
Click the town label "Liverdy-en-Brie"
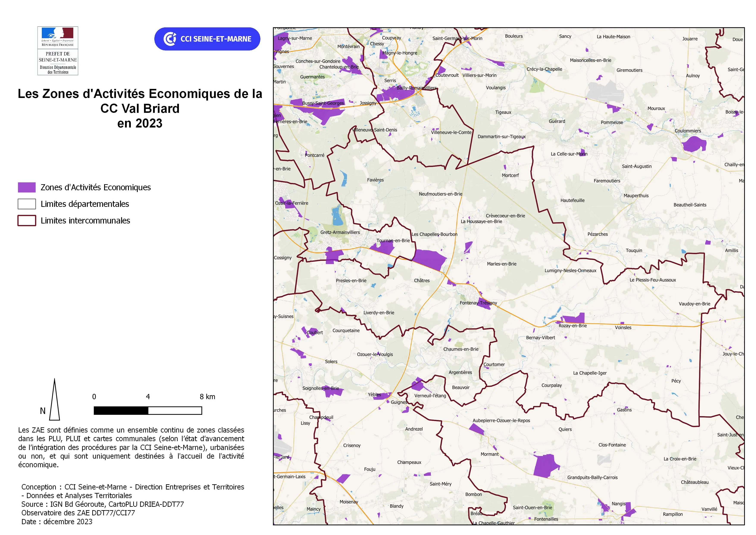(x=379, y=313)
